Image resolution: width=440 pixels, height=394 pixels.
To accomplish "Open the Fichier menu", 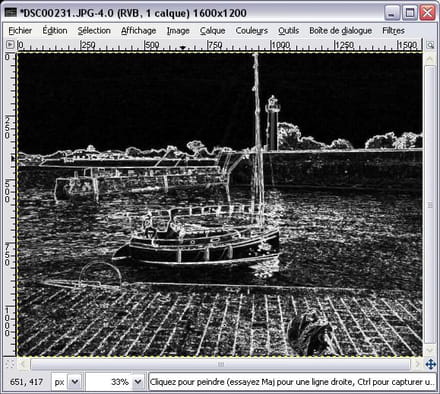I will (20, 31).
